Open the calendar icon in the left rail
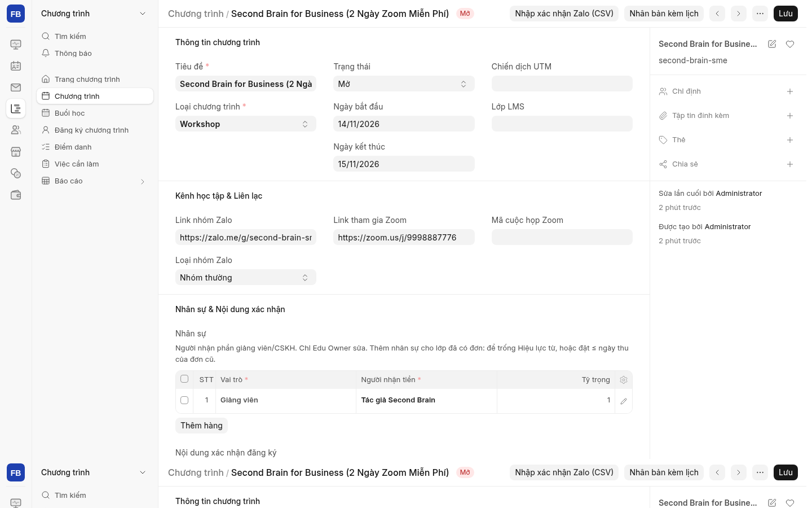The height and width of the screenshot is (508, 812). pyautogui.click(x=16, y=66)
